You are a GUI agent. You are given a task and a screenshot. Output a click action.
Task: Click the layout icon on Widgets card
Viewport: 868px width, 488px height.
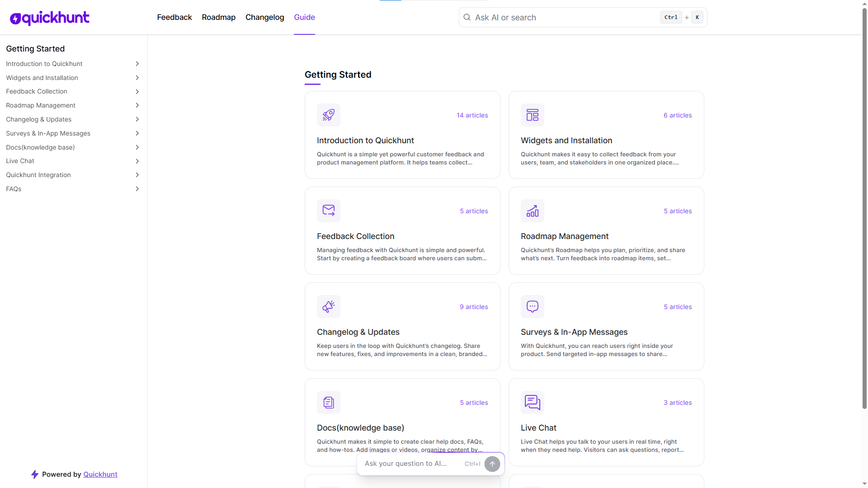tap(533, 115)
